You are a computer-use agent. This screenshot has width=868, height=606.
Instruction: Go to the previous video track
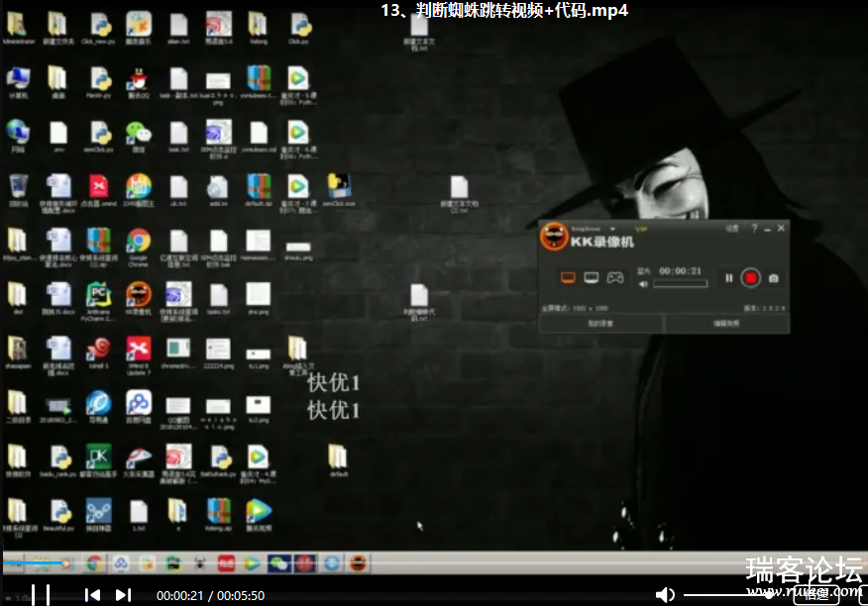pos(92,594)
